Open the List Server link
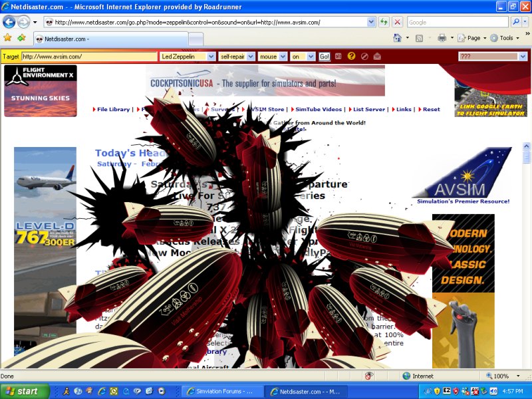Image resolution: width=532 pixels, height=399 pixels. tap(369, 109)
